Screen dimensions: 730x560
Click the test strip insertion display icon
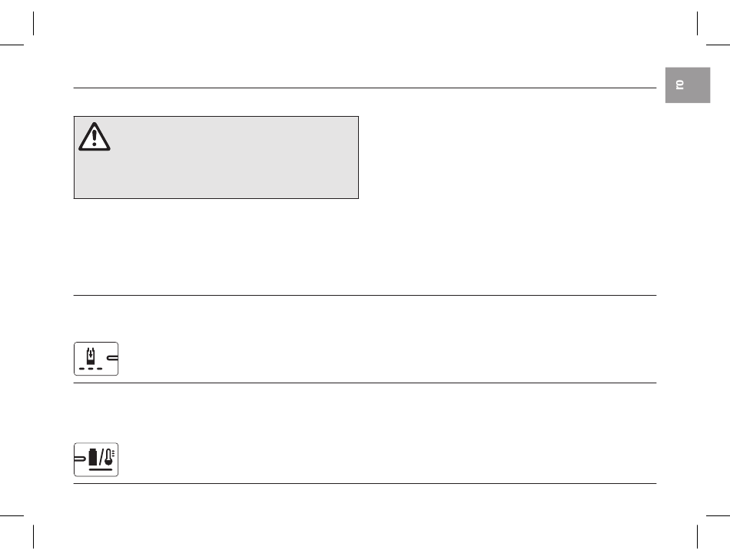click(96, 359)
